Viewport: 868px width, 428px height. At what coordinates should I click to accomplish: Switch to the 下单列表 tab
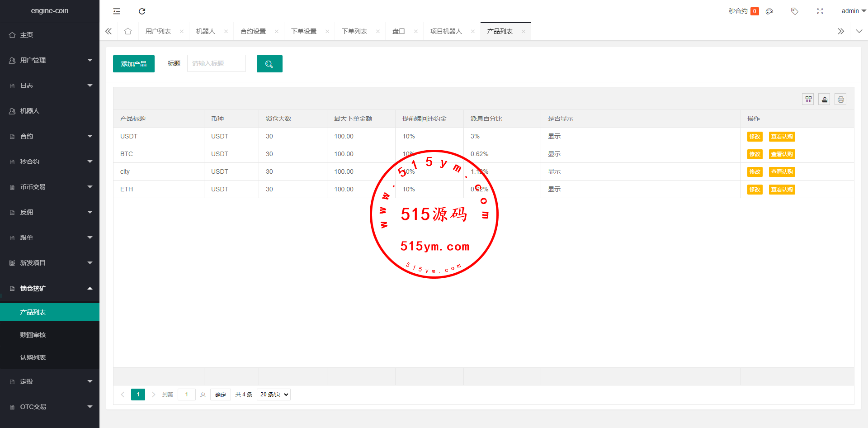point(354,31)
